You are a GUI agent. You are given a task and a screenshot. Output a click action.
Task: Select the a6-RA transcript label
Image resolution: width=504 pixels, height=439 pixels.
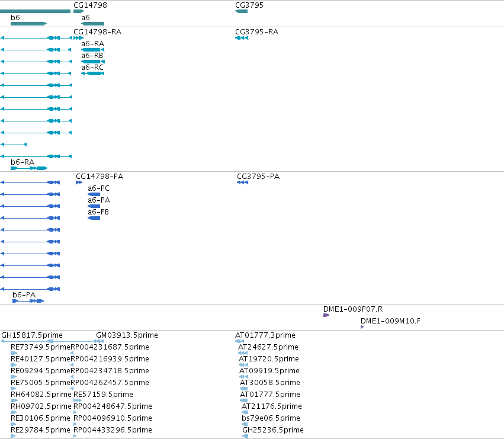[x=92, y=44]
